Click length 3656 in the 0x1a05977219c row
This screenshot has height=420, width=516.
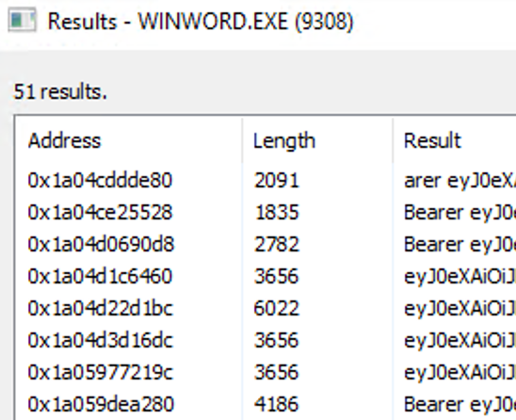tap(277, 372)
